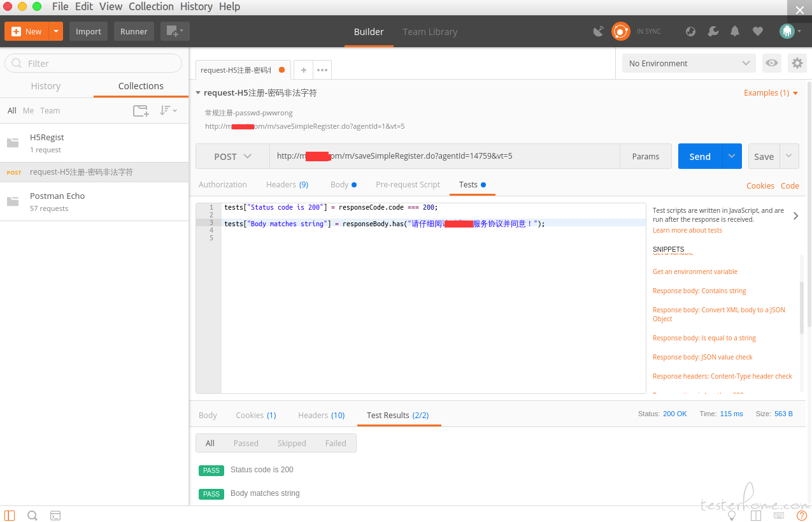
Task: Open the Postman console icon
Action: tap(55, 516)
